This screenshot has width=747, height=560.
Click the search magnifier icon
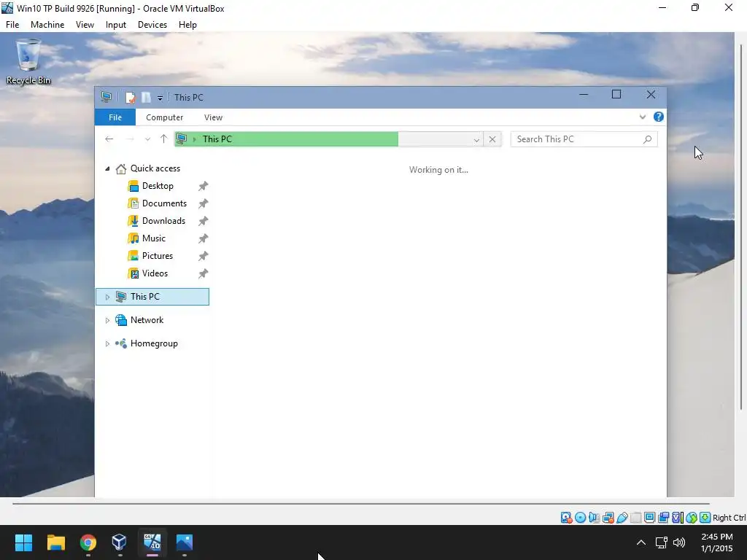pos(648,139)
